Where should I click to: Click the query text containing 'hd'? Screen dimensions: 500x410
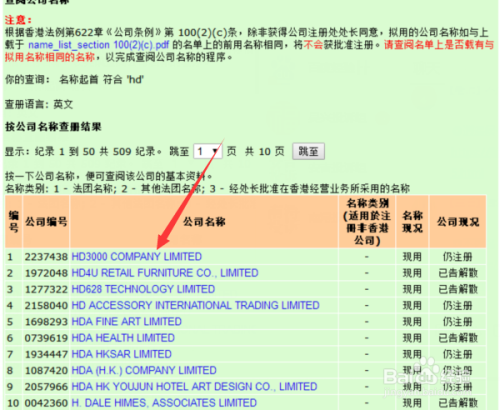coord(74,80)
